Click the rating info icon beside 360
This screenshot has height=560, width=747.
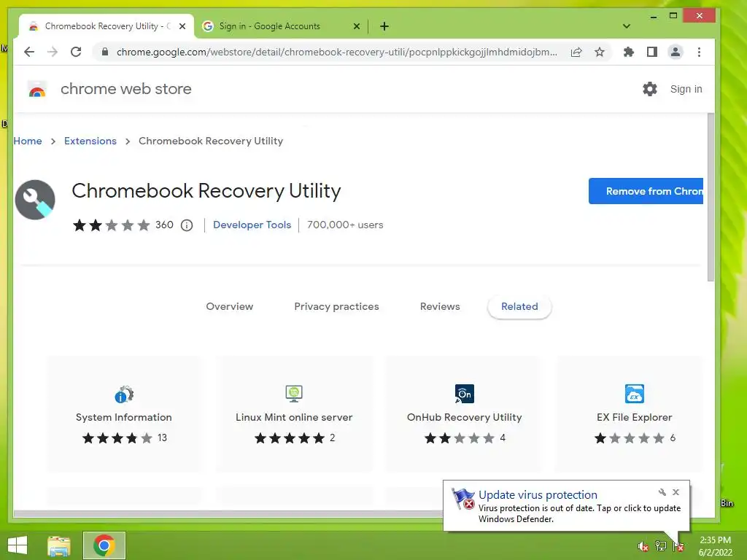187,225
